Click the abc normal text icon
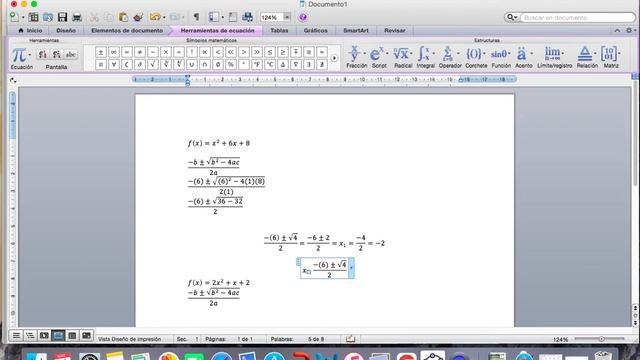This screenshot has height=360, width=640. [71, 54]
